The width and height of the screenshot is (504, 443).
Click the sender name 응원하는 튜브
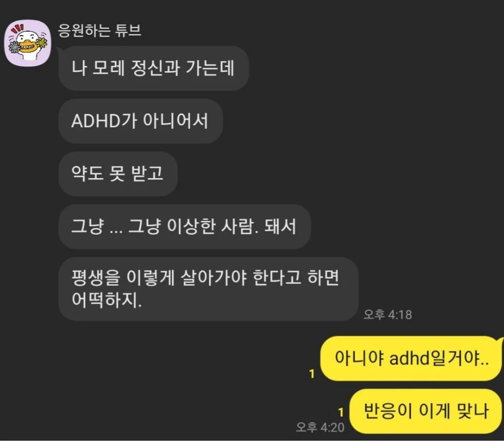click(99, 30)
